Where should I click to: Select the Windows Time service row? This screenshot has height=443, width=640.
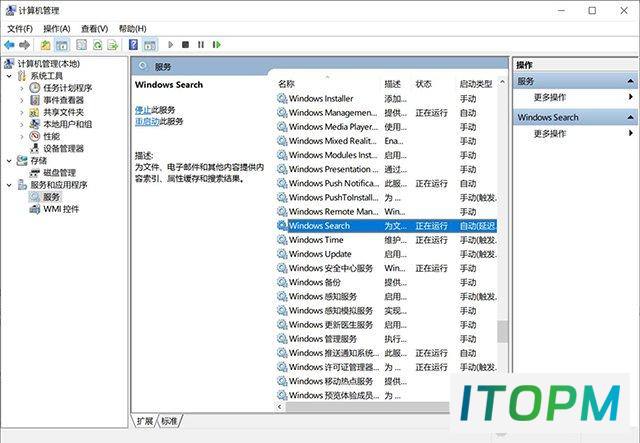coord(386,240)
